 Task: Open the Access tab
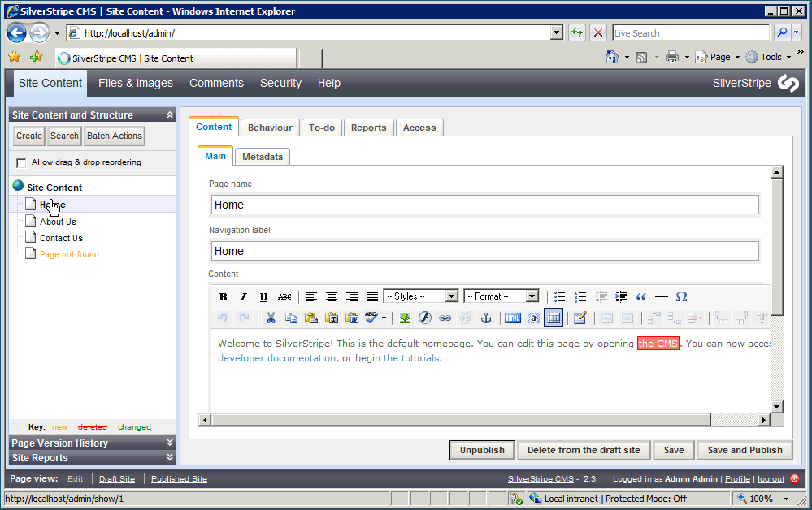pyautogui.click(x=419, y=127)
